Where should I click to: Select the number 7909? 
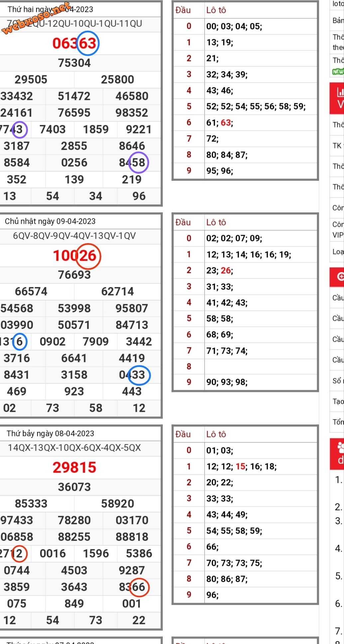(96, 341)
